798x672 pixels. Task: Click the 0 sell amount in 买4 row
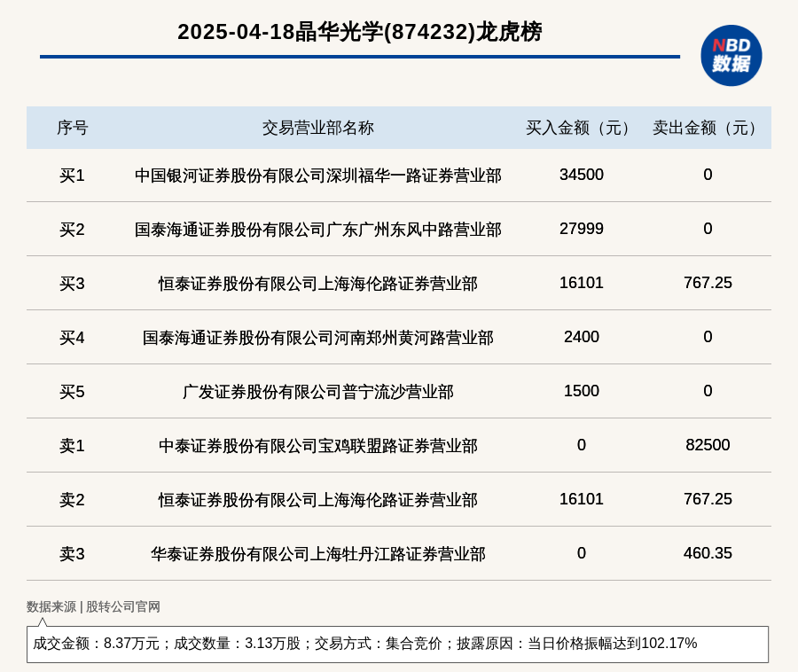708,336
